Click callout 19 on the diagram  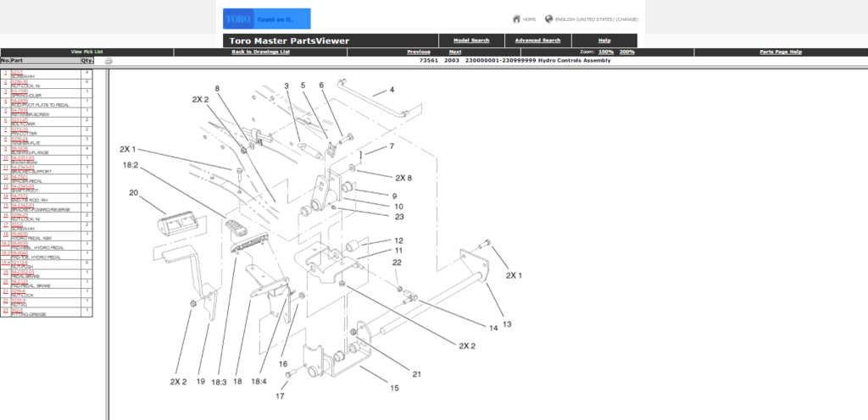coord(200,381)
